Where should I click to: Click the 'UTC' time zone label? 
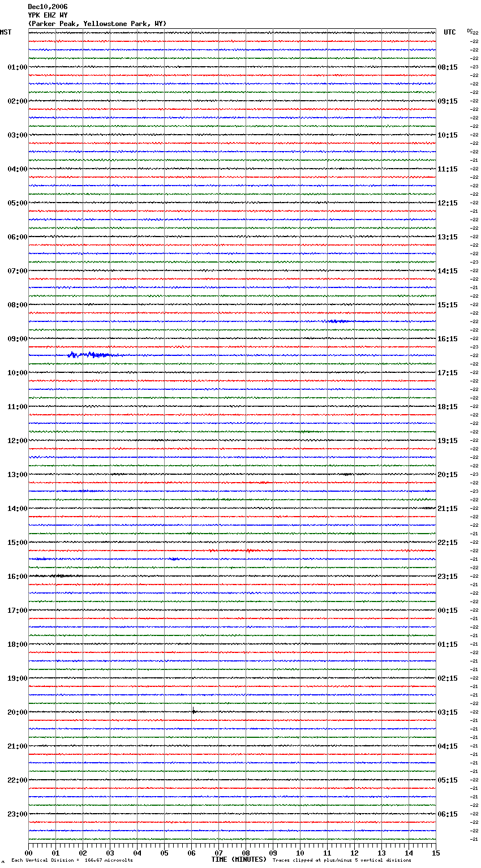pos(449,32)
